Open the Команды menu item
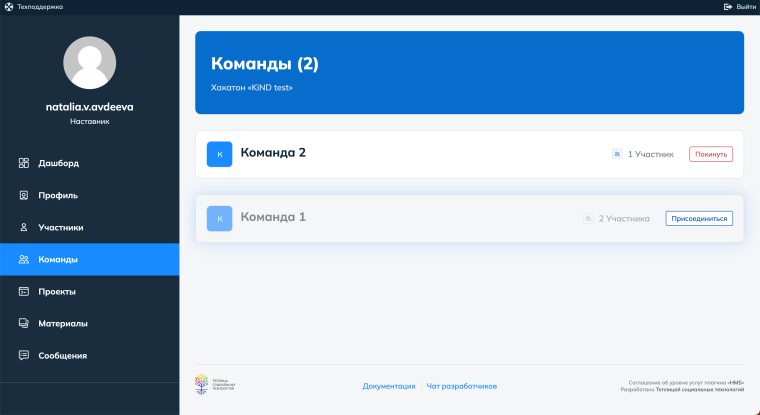The height and width of the screenshot is (415, 760). coord(58,259)
